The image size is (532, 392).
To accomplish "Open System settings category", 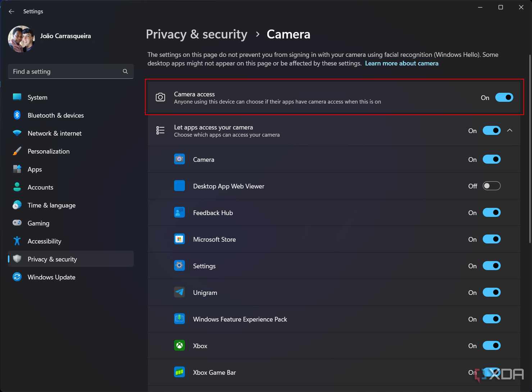I will (71, 97).
